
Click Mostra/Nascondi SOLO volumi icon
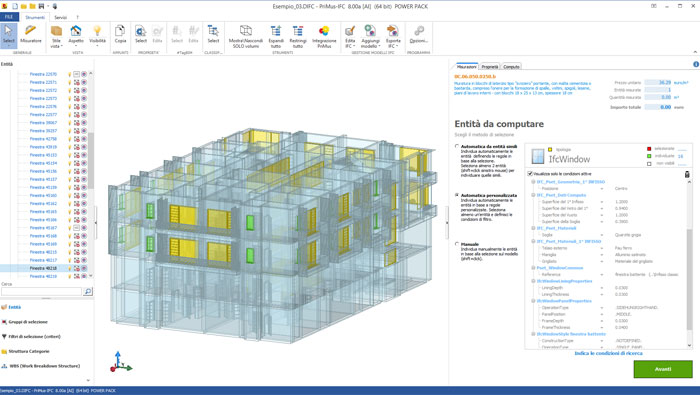coord(246,36)
